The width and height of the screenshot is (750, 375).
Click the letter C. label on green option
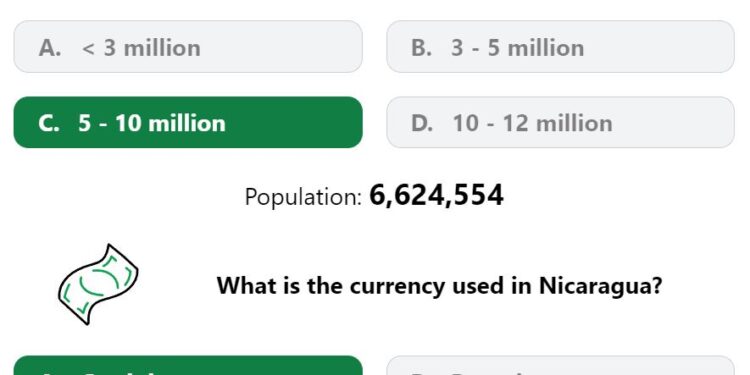(x=49, y=123)
